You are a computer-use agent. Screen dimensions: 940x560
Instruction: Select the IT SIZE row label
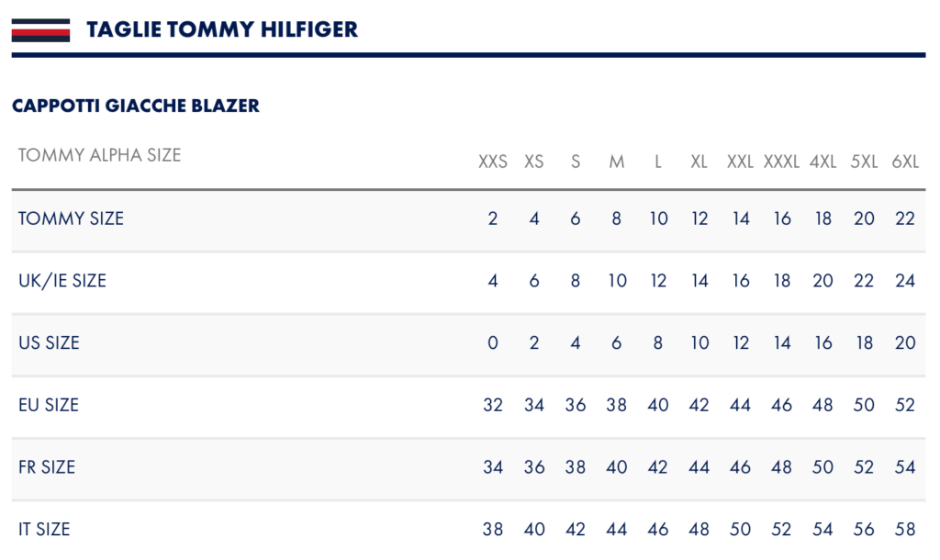click(44, 530)
